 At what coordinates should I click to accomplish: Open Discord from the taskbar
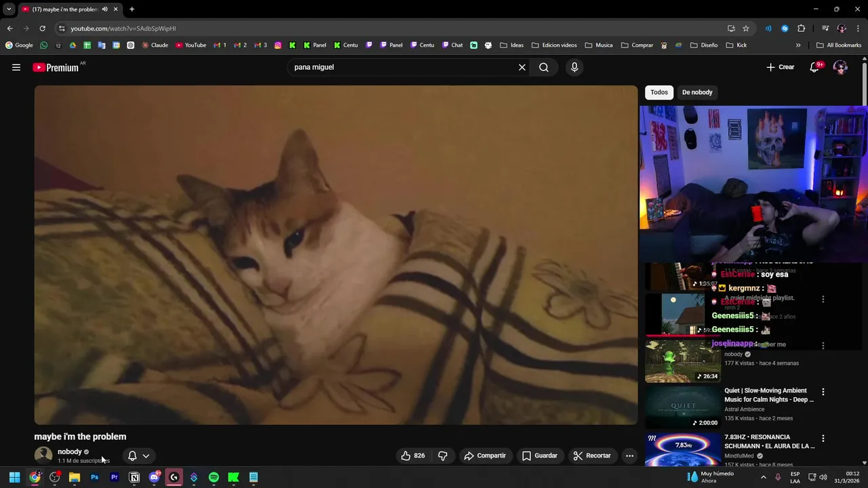[154, 477]
